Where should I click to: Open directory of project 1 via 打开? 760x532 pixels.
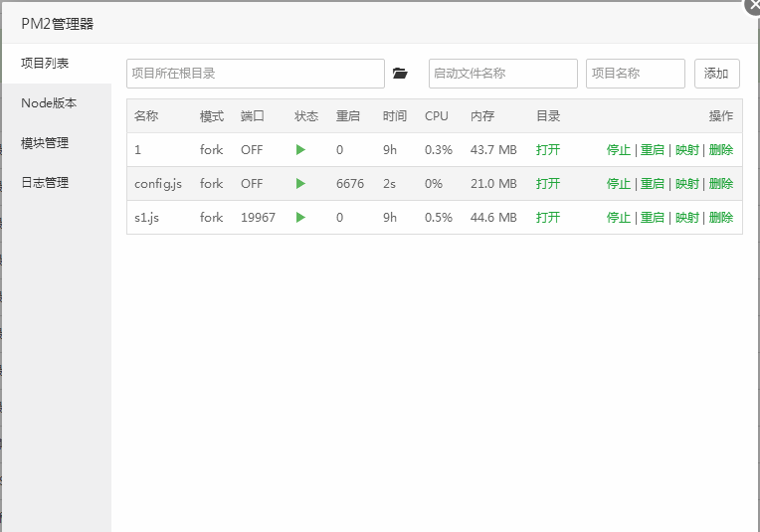[548, 150]
